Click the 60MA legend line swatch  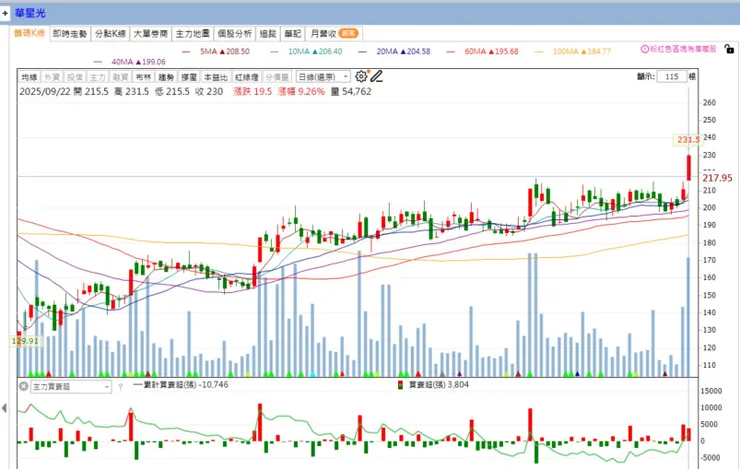(451, 51)
